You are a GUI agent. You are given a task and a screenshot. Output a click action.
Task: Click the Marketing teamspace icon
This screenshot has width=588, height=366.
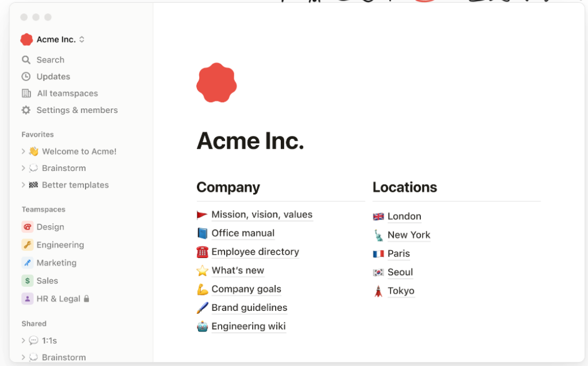tap(28, 263)
